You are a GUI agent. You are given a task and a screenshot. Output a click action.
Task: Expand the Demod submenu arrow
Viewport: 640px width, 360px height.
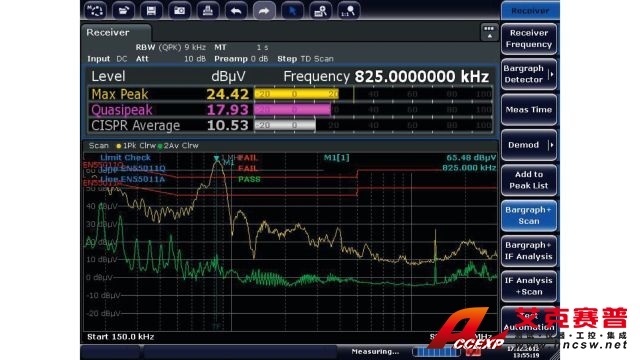[551, 145]
